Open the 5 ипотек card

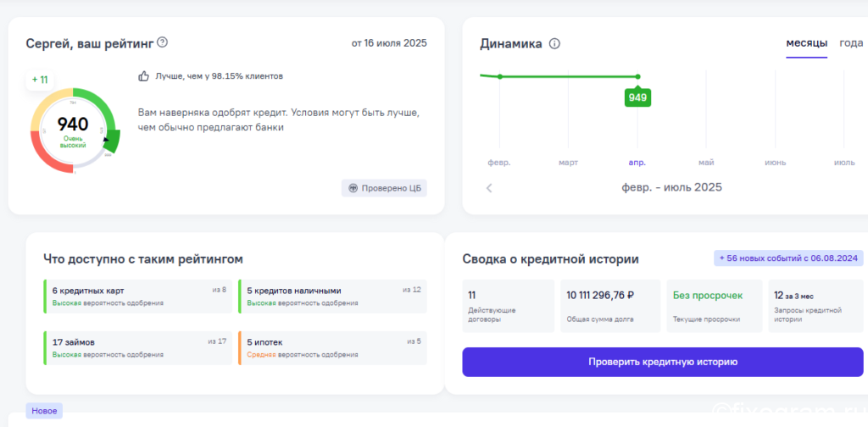(332, 348)
